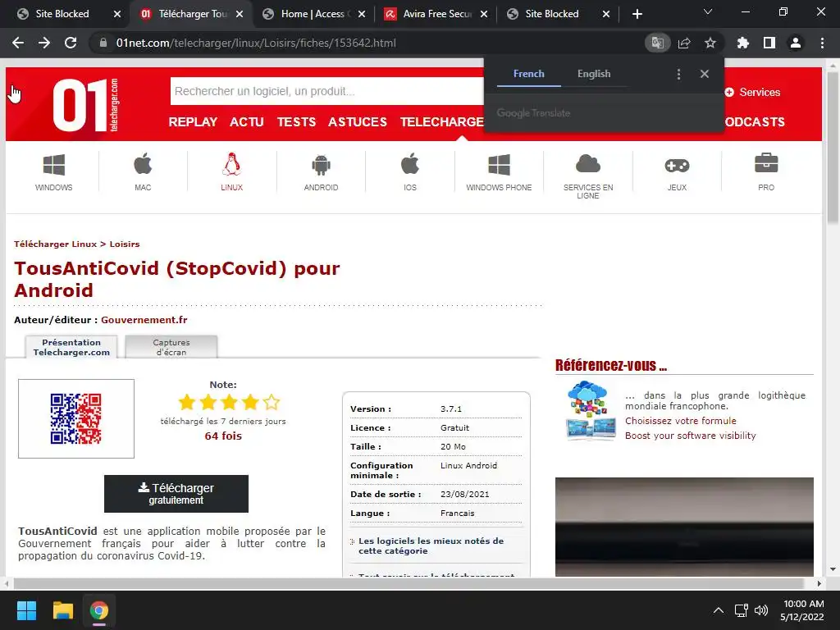The image size is (840, 630).
Task: Click the share page icon
Action: tap(684, 43)
